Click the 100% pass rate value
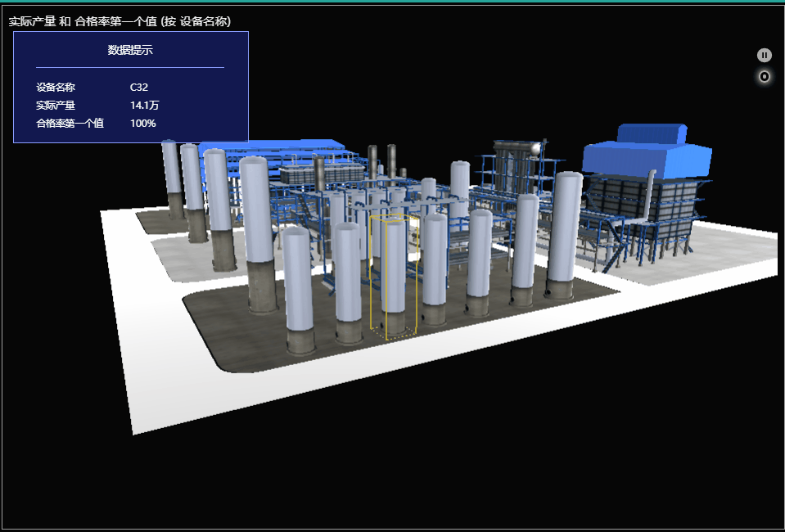 142,124
